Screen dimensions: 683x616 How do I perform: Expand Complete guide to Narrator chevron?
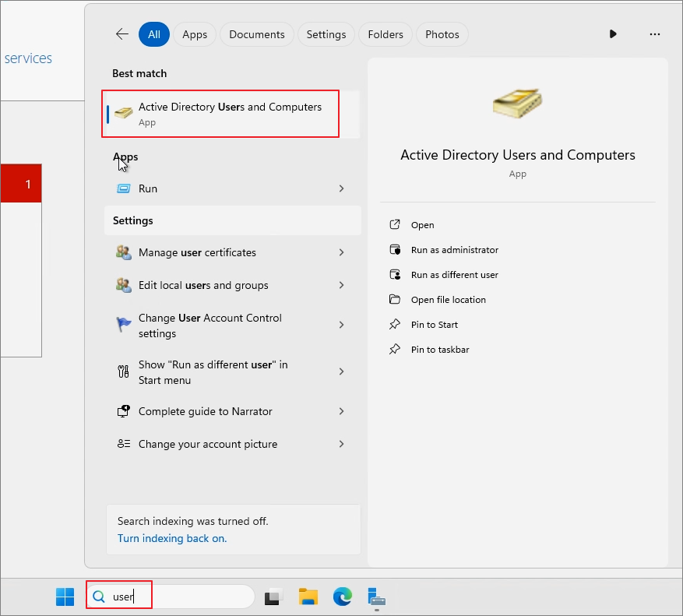point(341,412)
